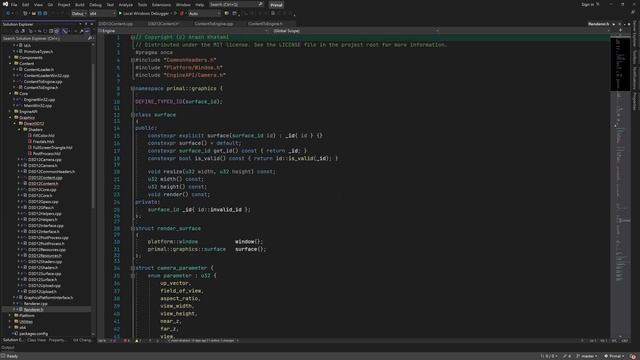The image size is (640, 360).
Task: Select Fractals.hlsl shader file
Action: (43, 142)
